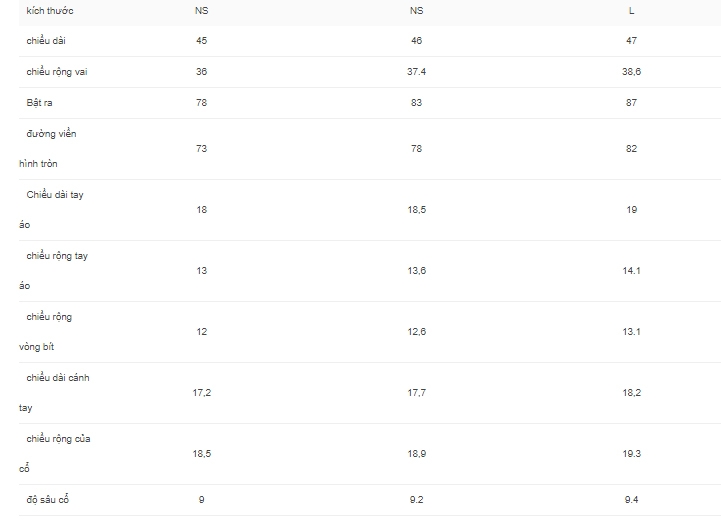Select the value 37.4 for shoulder width
This screenshot has height=527, width=721.
(x=416, y=72)
